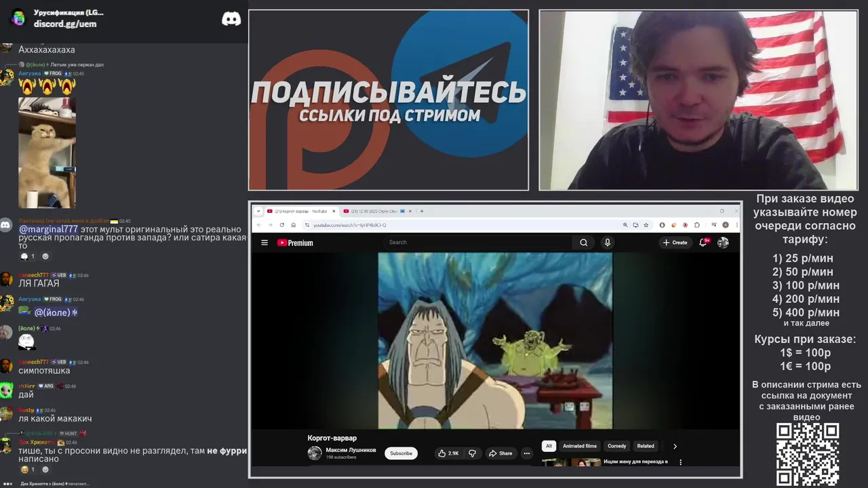Click the reaction under не фурри message

coord(27,469)
